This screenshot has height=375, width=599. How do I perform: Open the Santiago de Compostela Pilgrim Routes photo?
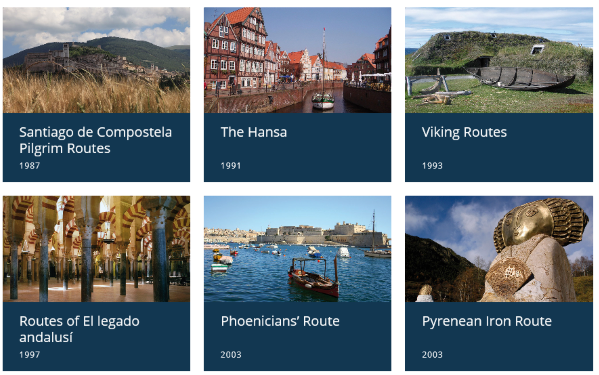pyautogui.click(x=96, y=60)
